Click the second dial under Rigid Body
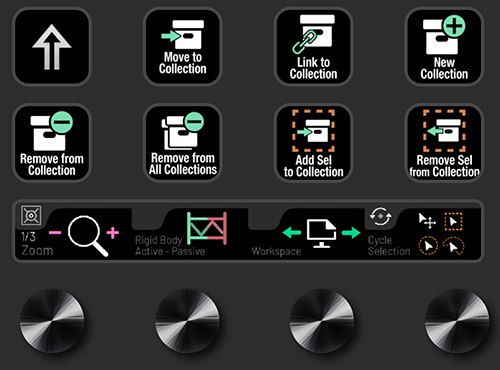This screenshot has width=500, height=370. pos(188,321)
